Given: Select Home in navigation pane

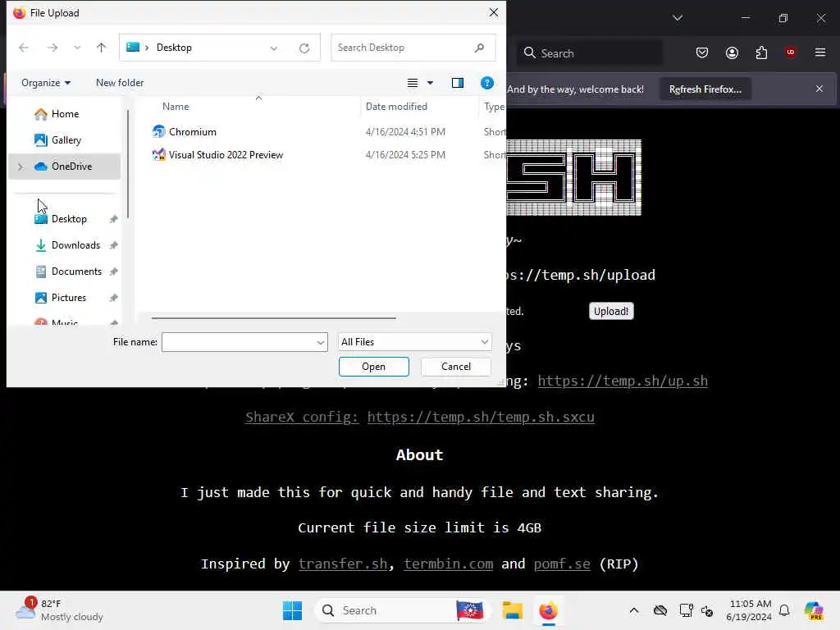Looking at the screenshot, I should click(x=65, y=113).
